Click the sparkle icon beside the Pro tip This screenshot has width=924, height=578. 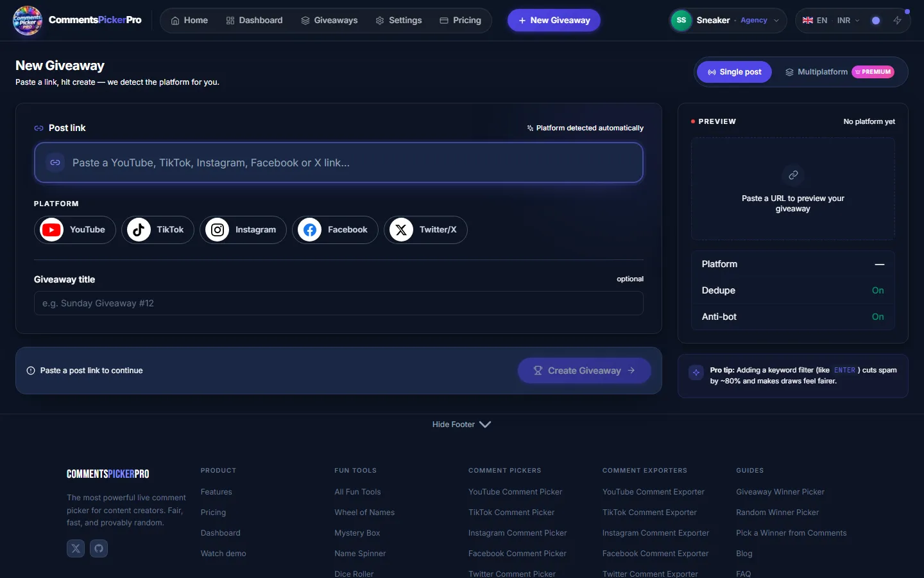click(x=696, y=372)
